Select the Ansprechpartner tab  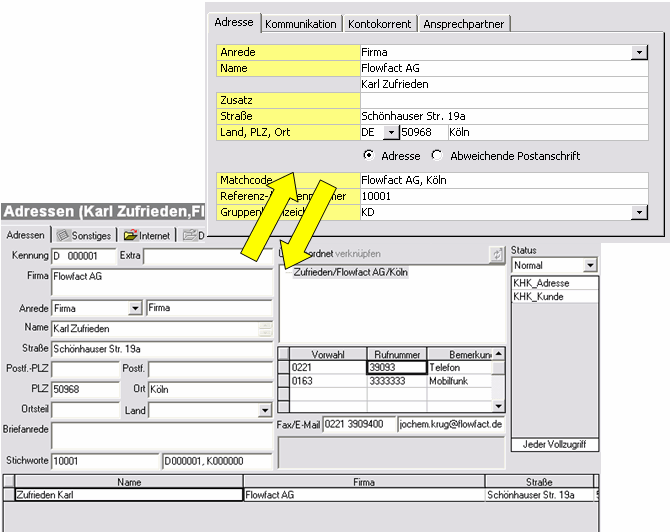[x=464, y=24]
